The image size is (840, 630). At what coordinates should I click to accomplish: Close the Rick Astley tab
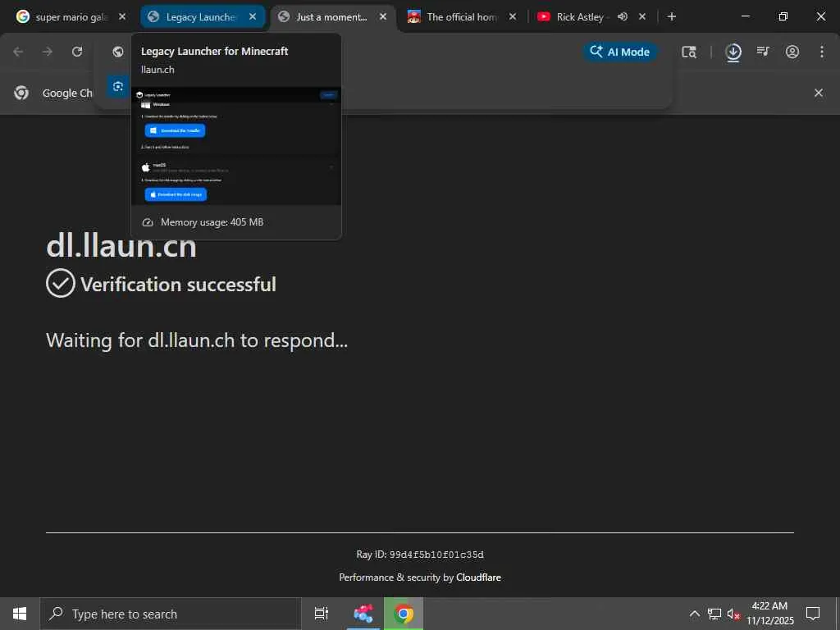click(x=642, y=16)
